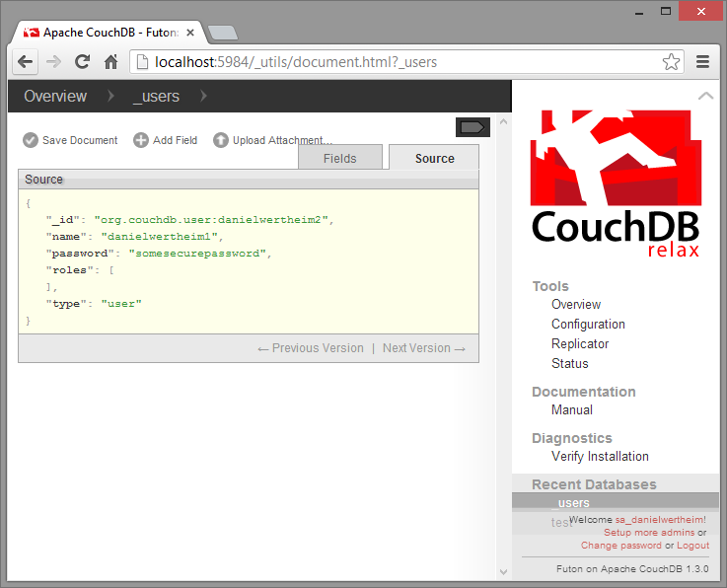This screenshot has height=588, width=727.
Task: Go to Previous Version of document
Action: coord(311,348)
